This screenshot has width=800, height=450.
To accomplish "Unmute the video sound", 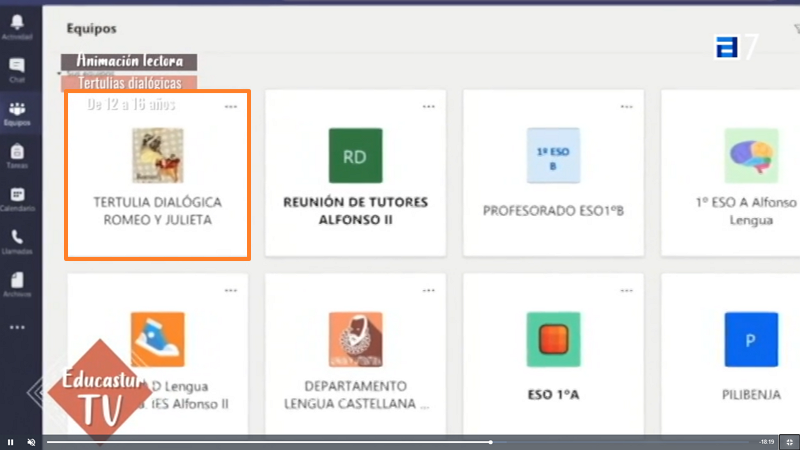I will point(31,442).
